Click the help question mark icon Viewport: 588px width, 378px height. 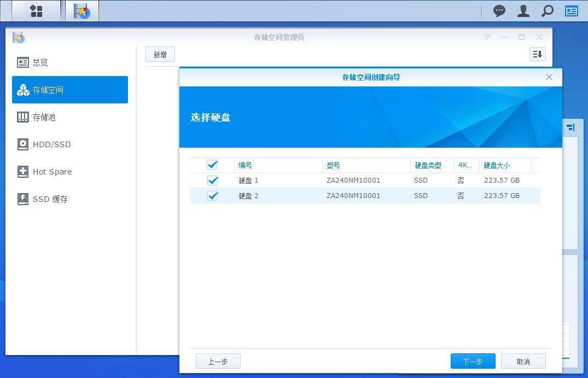click(487, 37)
